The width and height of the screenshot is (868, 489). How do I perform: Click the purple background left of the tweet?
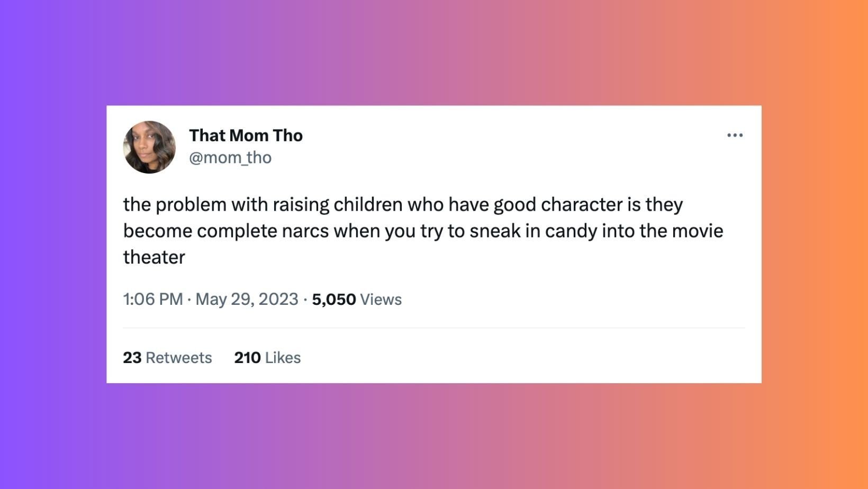point(53,245)
